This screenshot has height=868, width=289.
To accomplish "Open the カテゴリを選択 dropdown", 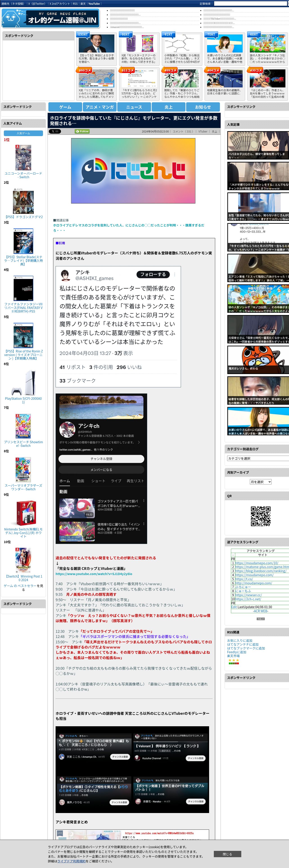I will (x=258, y=458).
